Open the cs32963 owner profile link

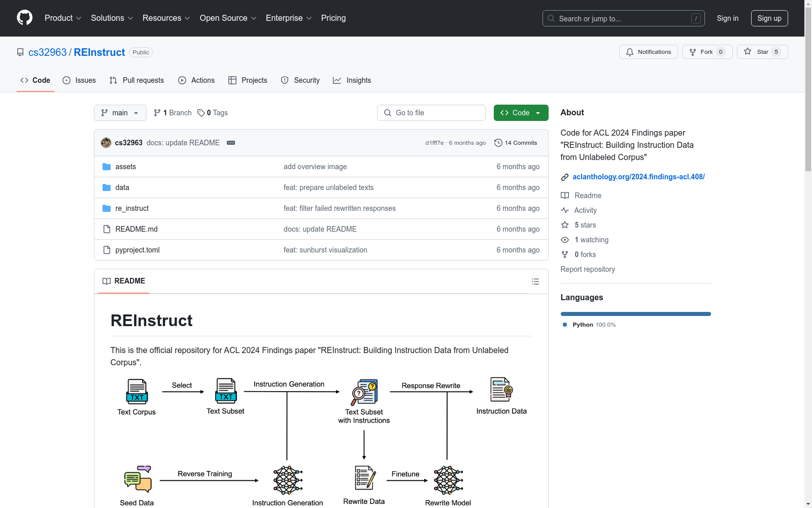point(48,52)
